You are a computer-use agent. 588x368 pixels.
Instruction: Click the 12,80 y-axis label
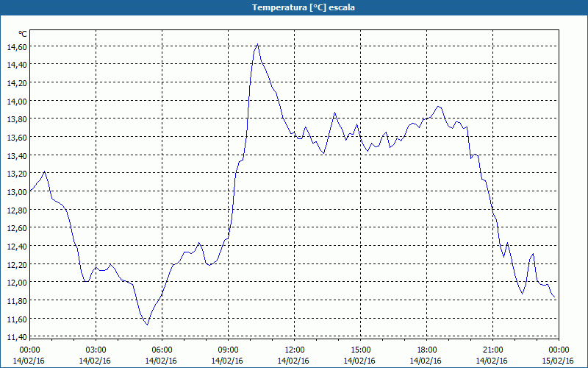[x=17, y=210]
